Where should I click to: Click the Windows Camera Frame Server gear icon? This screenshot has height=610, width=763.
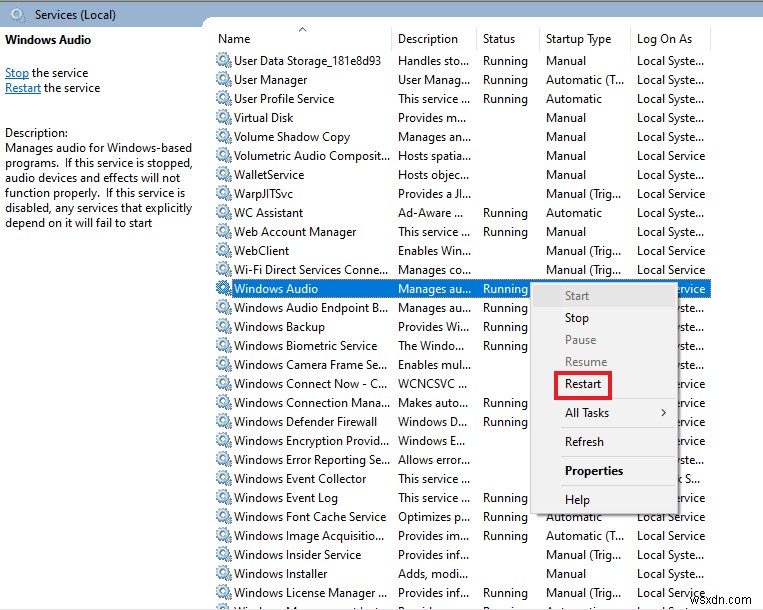pyautogui.click(x=223, y=364)
